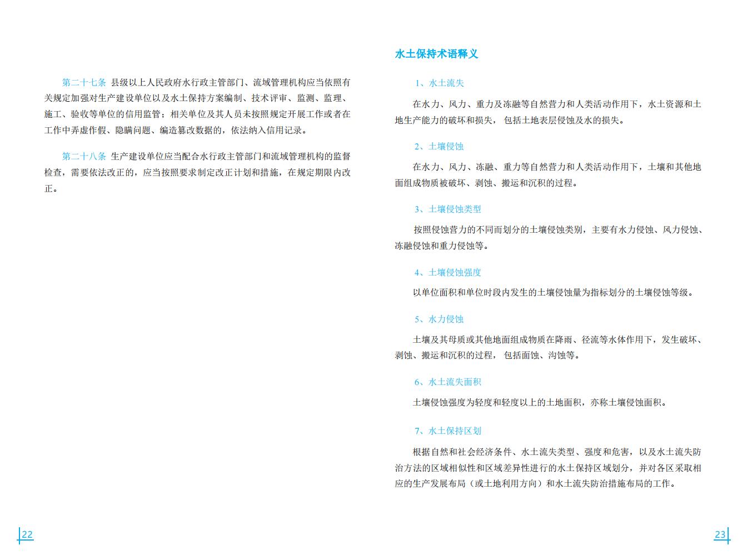Click the line starting 施工、验收等单位的信用监管

pyautogui.click(x=197, y=114)
